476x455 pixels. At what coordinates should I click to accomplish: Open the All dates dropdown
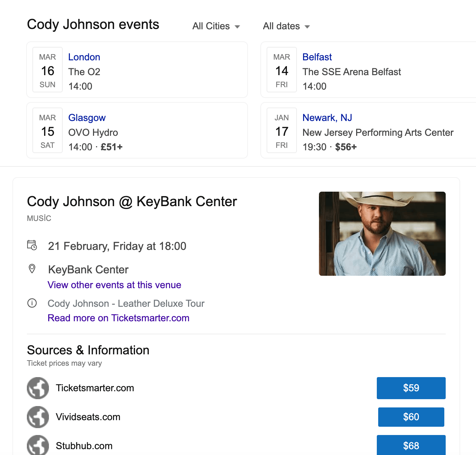click(281, 26)
